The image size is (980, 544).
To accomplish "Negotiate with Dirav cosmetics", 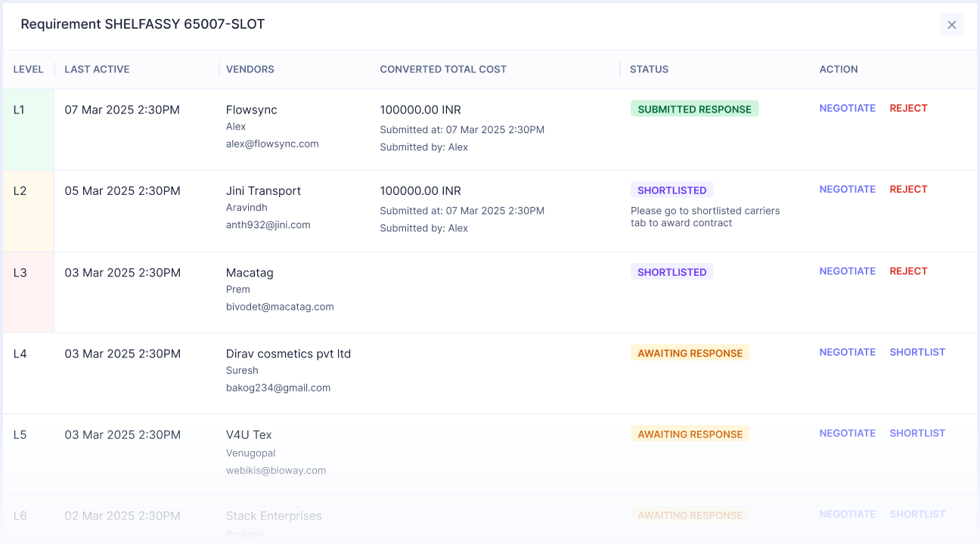I will [847, 351].
